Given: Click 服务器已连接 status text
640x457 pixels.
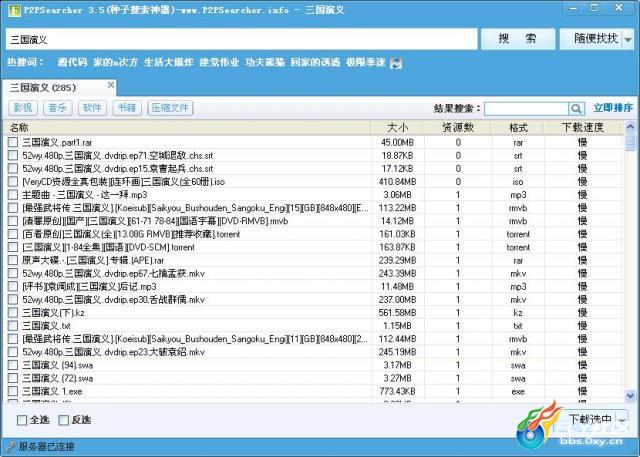Looking at the screenshot, I should tap(47, 446).
